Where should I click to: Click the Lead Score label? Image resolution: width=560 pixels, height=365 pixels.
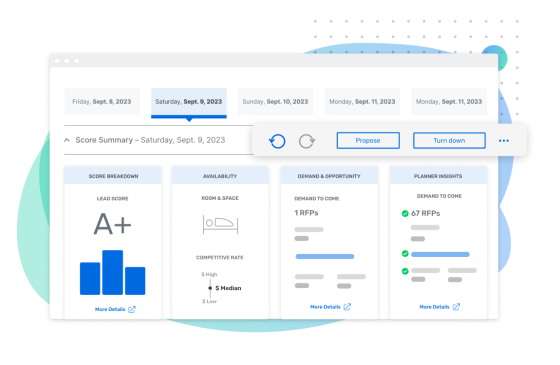[112, 199]
